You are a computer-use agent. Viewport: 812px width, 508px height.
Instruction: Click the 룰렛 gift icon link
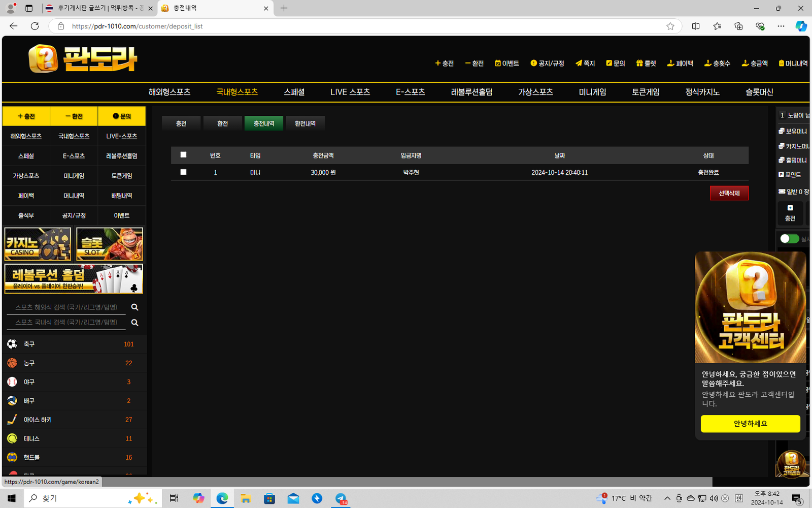tap(646, 63)
